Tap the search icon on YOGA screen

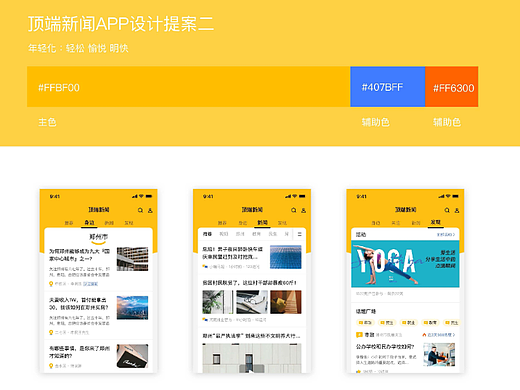tap(447, 210)
